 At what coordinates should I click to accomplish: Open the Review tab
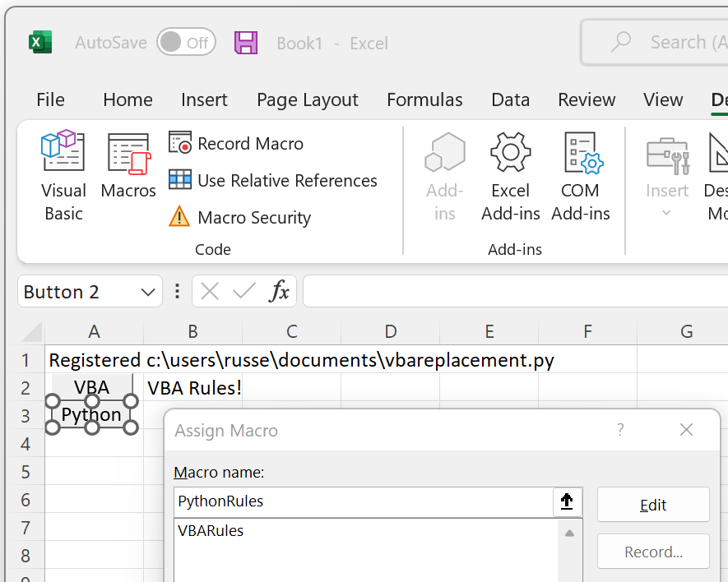tap(587, 99)
